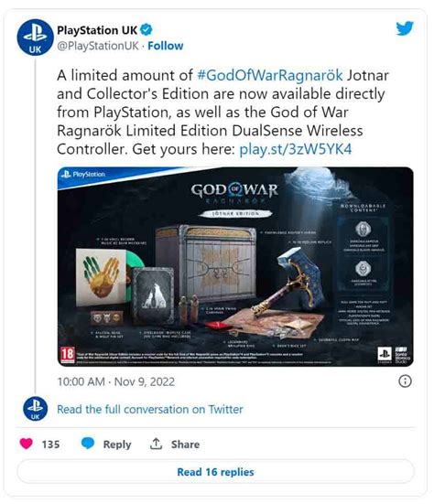The image size is (434, 504).
Task: Like the tweet with the heart icon
Action: pos(26,444)
